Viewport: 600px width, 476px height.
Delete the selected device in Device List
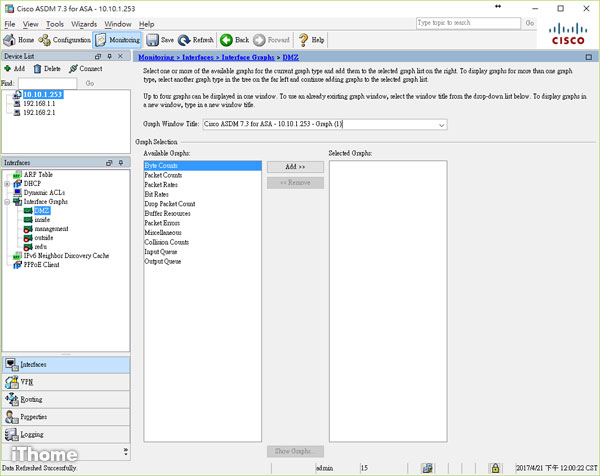click(47, 68)
